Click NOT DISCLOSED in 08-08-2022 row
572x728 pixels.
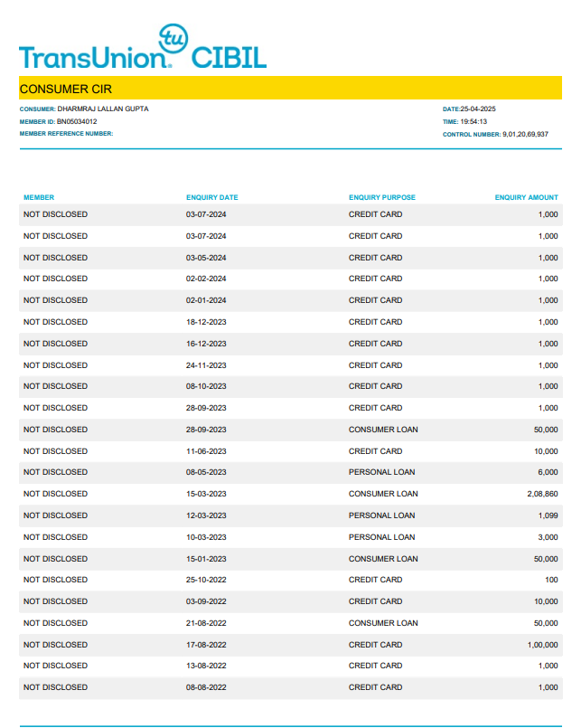pyautogui.click(x=56, y=687)
